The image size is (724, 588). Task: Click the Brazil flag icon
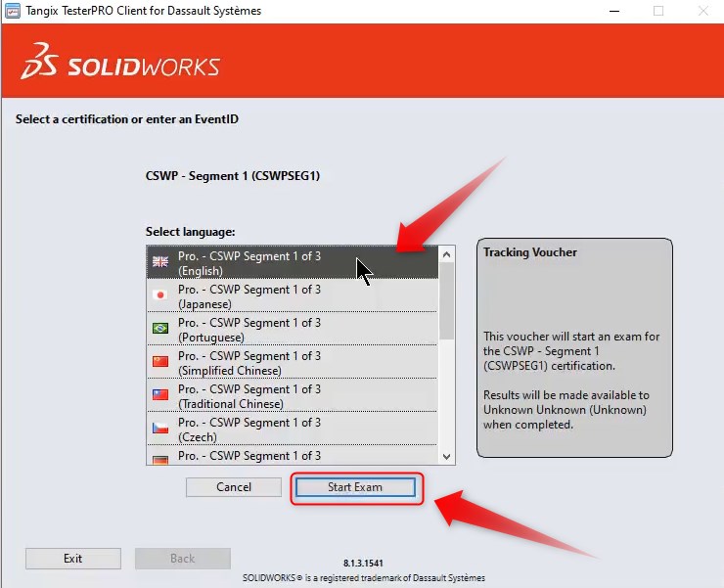[160, 328]
